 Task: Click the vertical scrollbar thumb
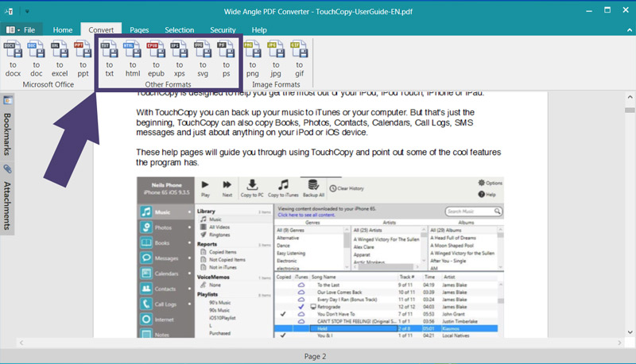point(630,110)
